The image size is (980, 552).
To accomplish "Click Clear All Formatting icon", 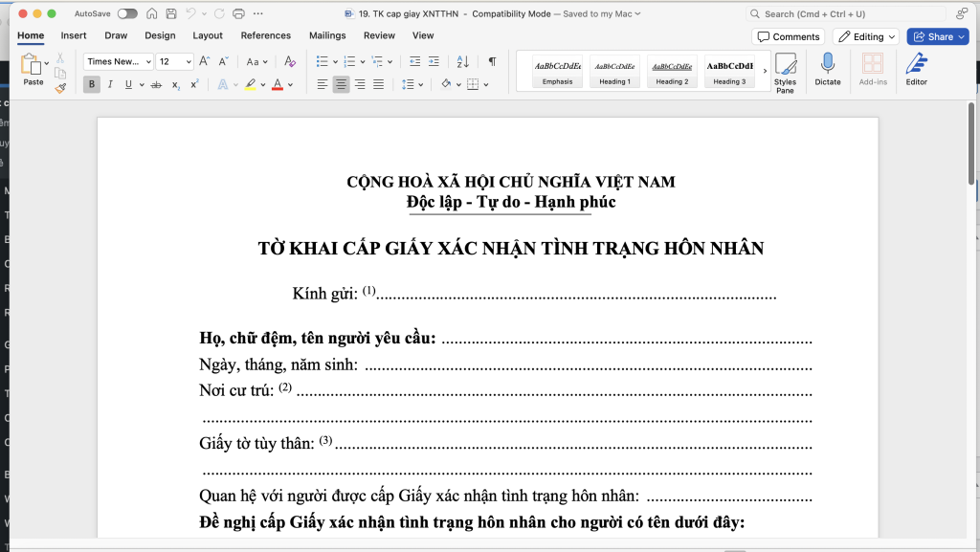I will point(290,61).
